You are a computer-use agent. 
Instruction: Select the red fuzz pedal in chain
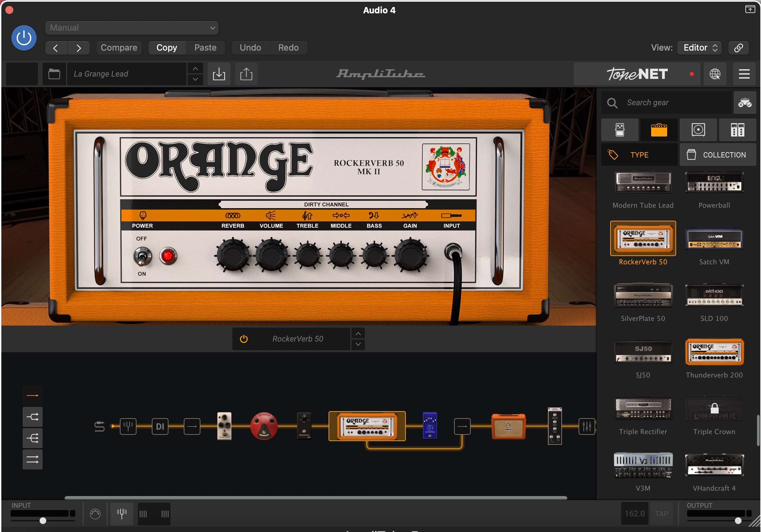pyautogui.click(x=264, y=426)
